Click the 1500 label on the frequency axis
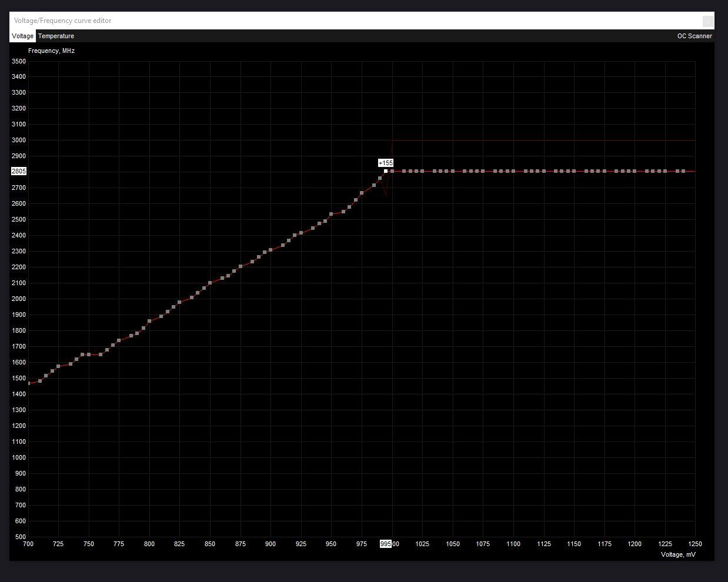This screenshot has width=728, height=582. pyautogui.click(x=18, y=378)
